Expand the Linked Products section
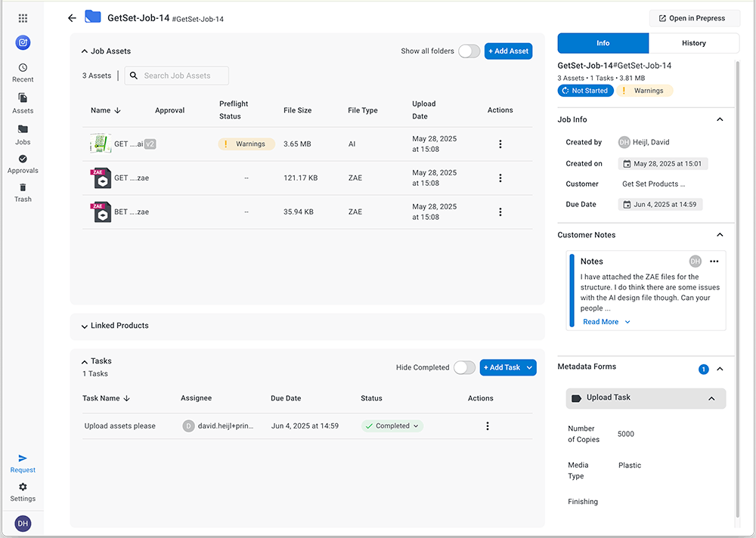This screenshot has width=756, height=538. tap(84, 326)
